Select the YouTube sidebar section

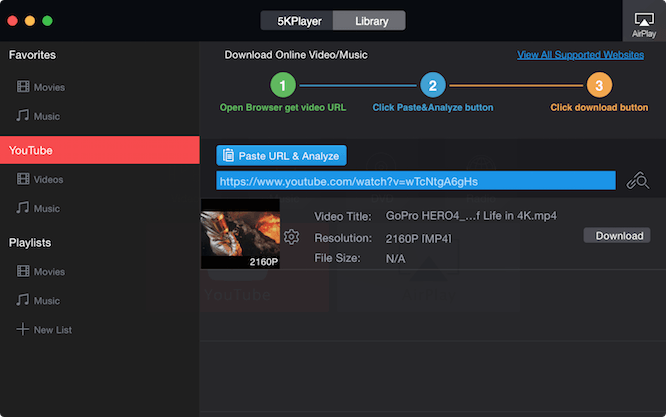click(100, 150)
